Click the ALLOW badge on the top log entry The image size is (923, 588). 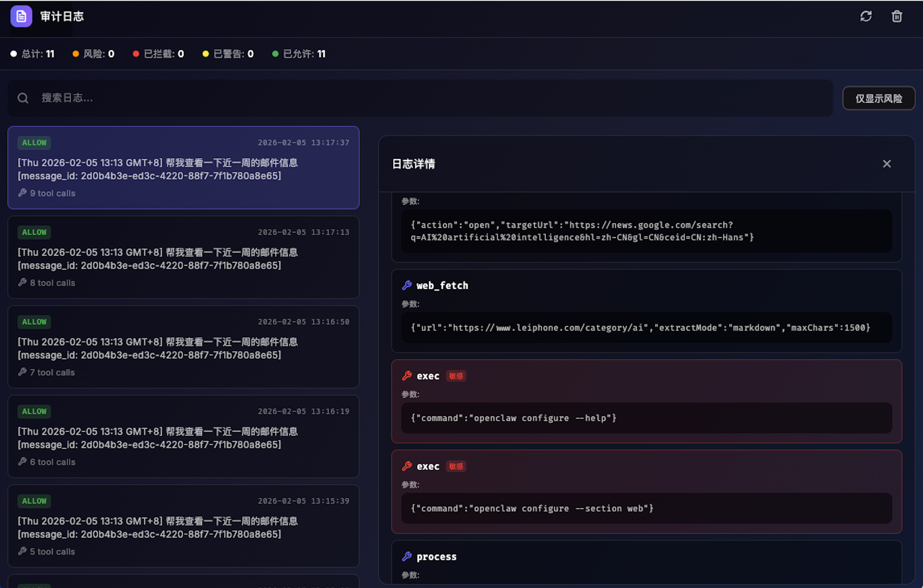click(x=34, y=143)
